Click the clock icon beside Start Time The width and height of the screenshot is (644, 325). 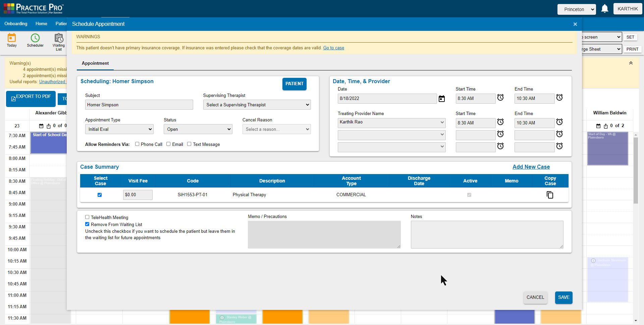[500, 98]
